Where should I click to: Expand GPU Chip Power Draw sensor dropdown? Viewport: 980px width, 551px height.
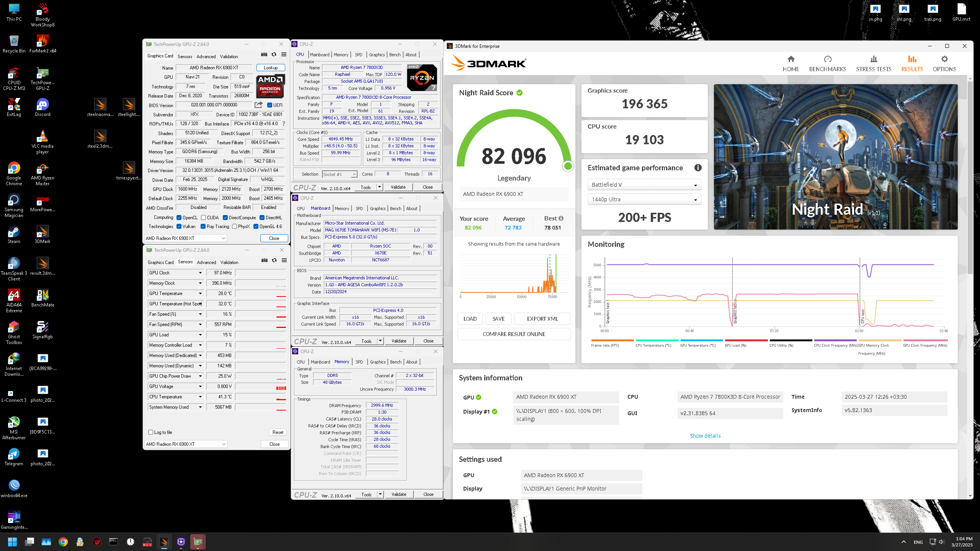(200, 376)
